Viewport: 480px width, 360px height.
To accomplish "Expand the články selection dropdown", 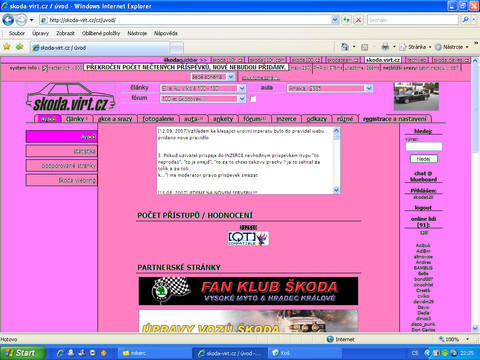I will point(242,88).
